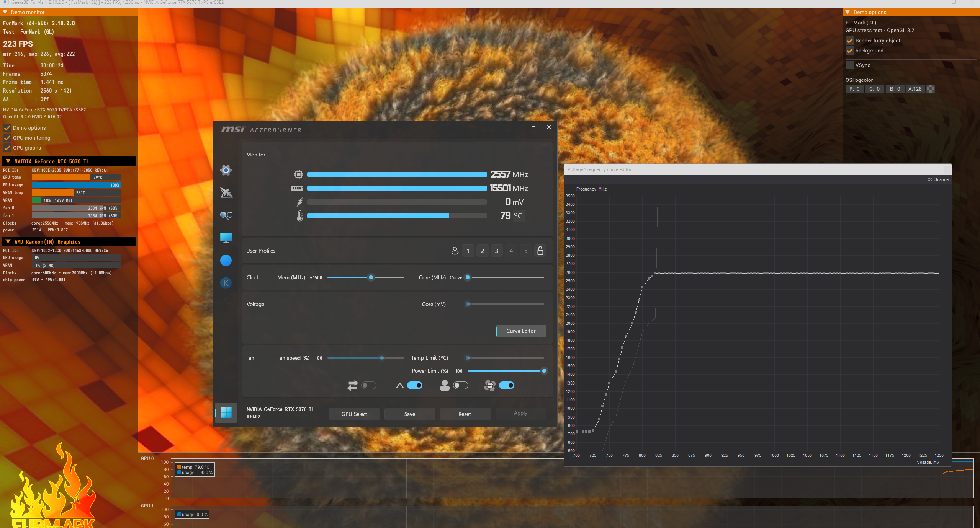980x528 pixels.
Task: Click the voltage lightning bolt icon
Action: point(300,202)
